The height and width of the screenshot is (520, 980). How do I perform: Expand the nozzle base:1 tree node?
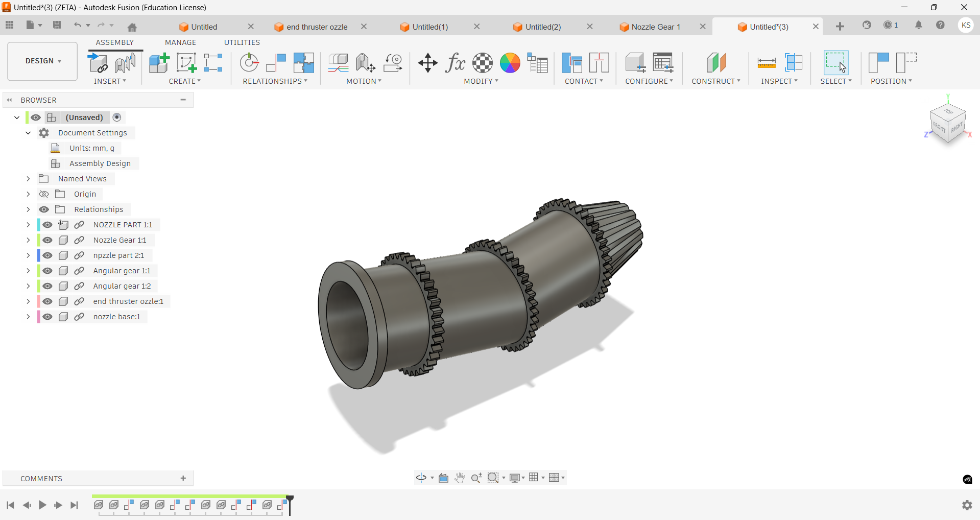[x=28, y=317]
